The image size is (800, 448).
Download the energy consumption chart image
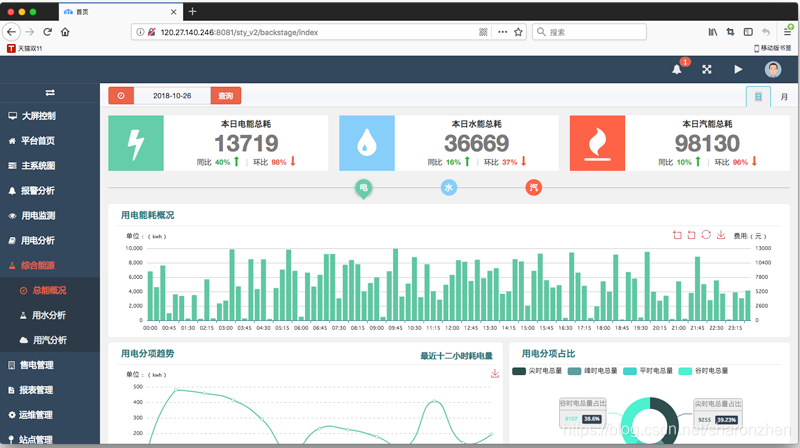pos(721,235)
